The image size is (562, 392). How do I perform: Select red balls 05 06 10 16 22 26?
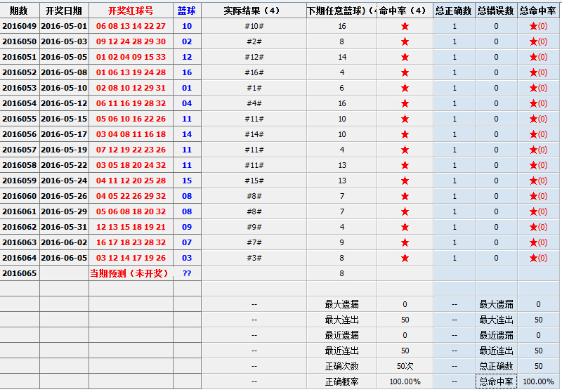[131, 119]
